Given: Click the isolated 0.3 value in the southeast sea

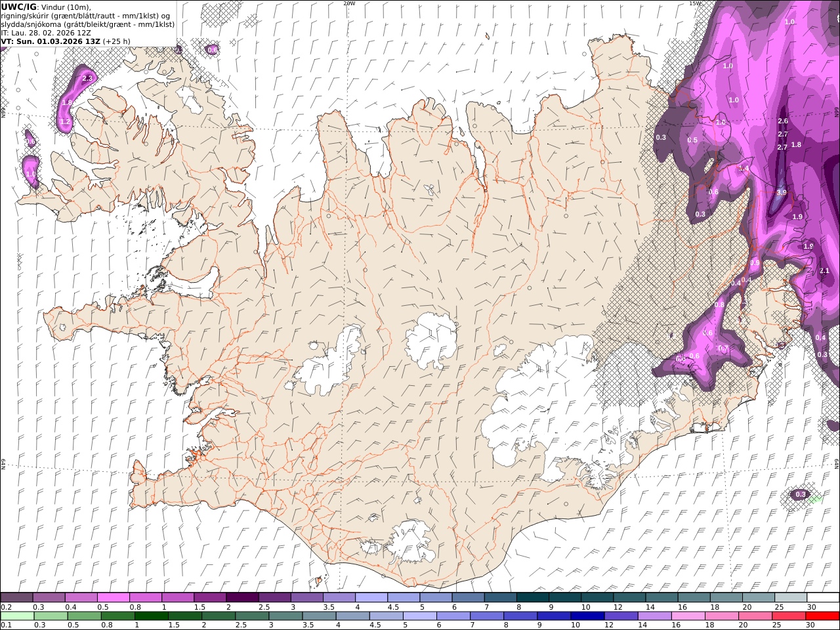Looking at the screenshot, I should coord(800,494).
